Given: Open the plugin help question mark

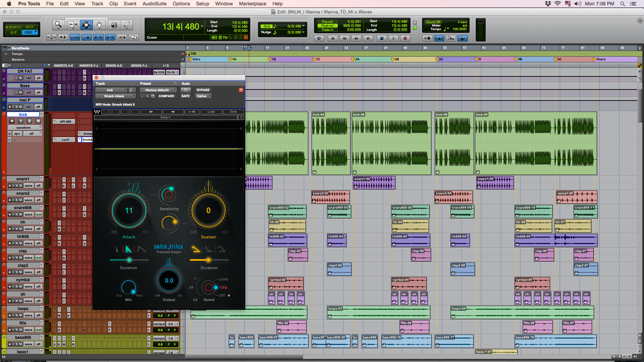Looking at the screenshot, I should [241, 117].
